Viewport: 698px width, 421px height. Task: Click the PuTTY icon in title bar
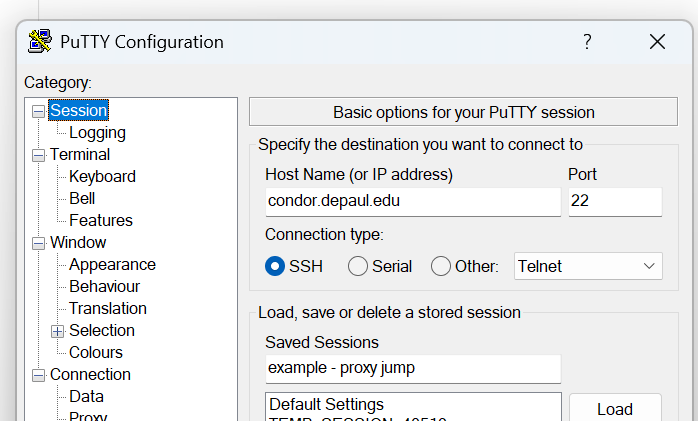point(40,41)
